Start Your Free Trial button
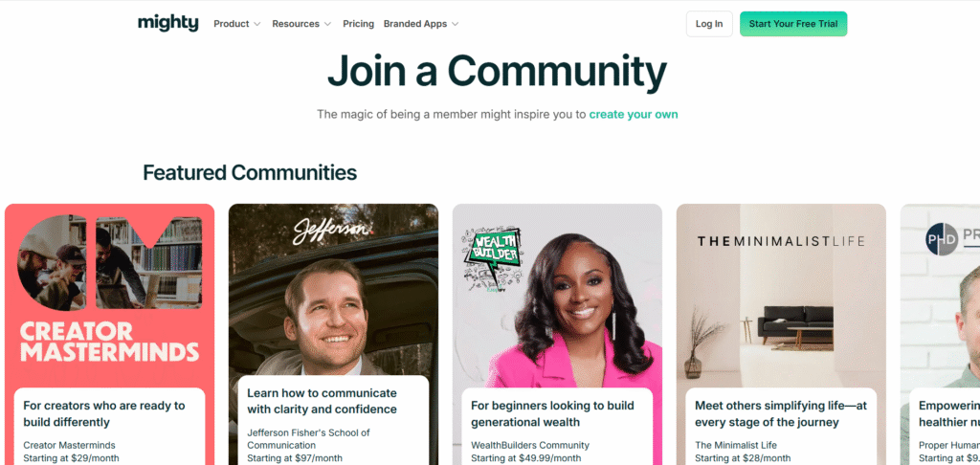 [x=793, y=24]
